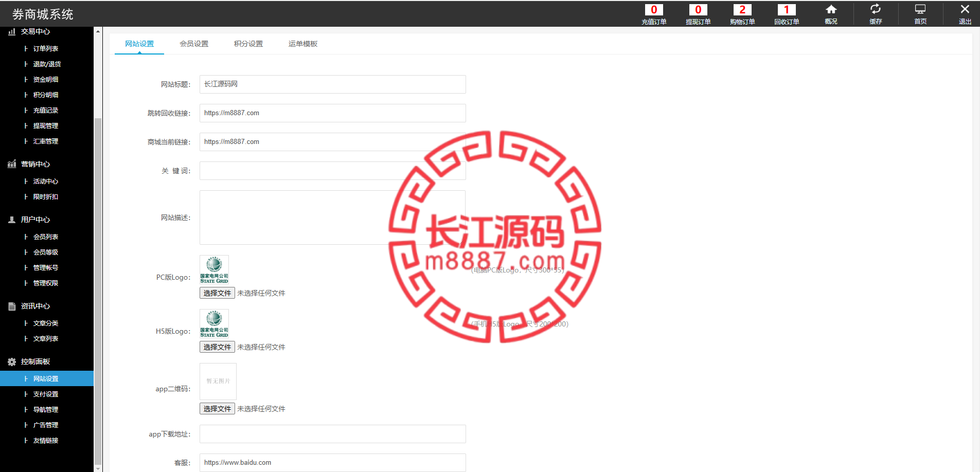Viewport: 980px width, 472px height.
Task: Open 导航管理 in sidebar
Action: point(46,409)
